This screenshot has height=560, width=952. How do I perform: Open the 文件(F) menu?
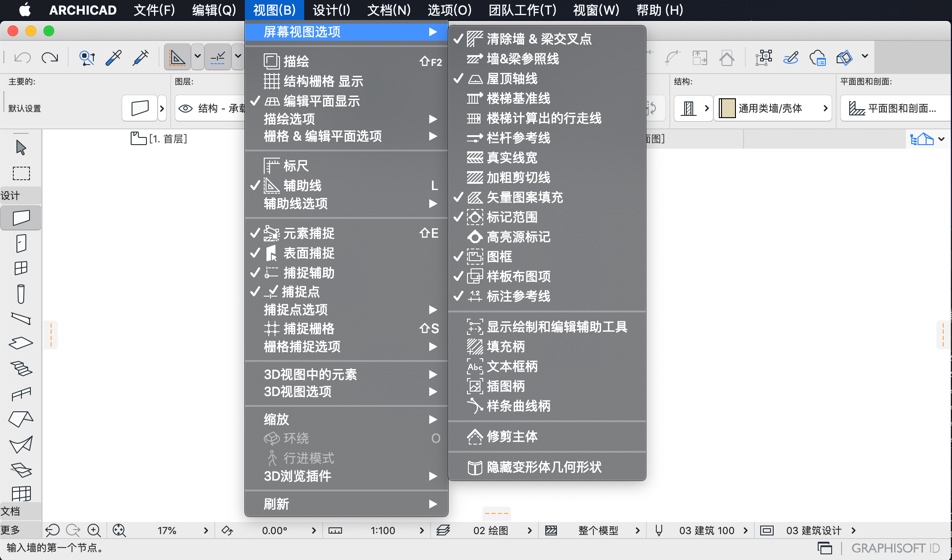pyautogui.click(x=154, y=10)
